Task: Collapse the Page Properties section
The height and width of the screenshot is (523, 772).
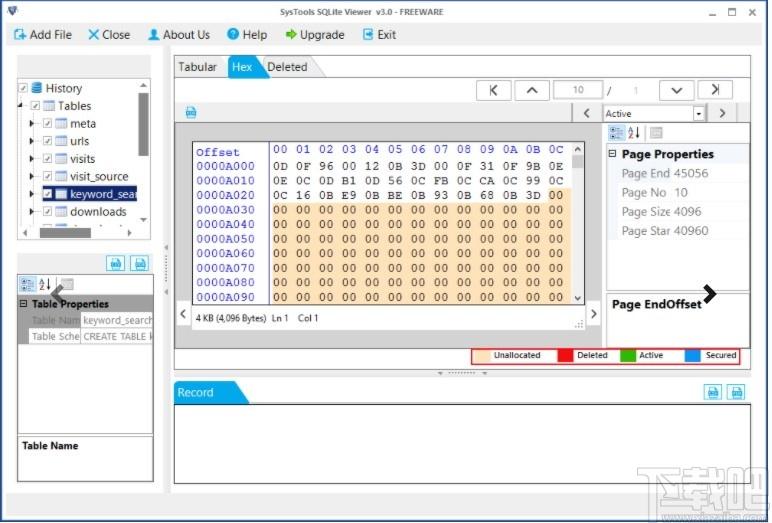Action: click(612, 154)
